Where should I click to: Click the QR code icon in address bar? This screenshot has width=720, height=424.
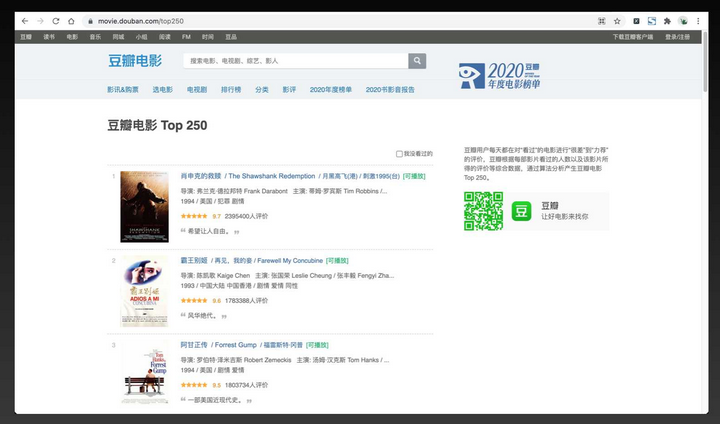pyautogui.click(x=602, y=21)
